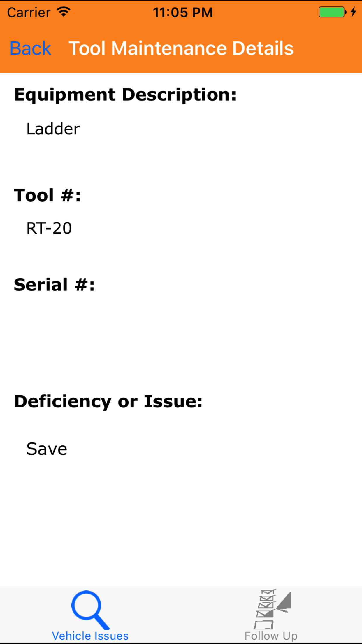The width and height of the screenshot is (362, 644).
Task: Tap the Equipment Description heading
Action: (125, 95)
